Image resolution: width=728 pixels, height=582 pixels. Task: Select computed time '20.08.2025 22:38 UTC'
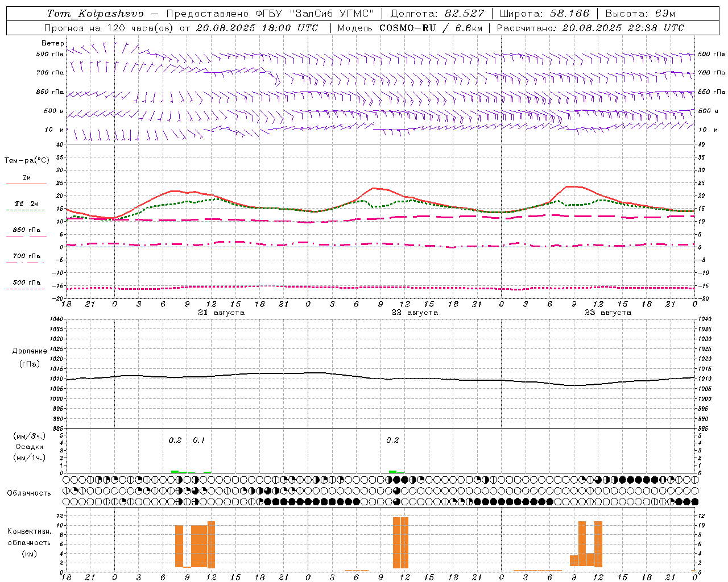623,28
